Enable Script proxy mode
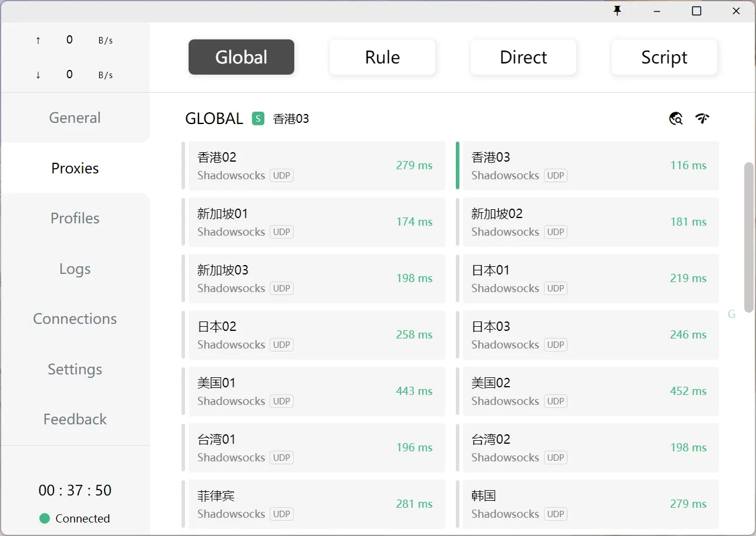Viewport: 756px width, 536px height. pos(664,57)
